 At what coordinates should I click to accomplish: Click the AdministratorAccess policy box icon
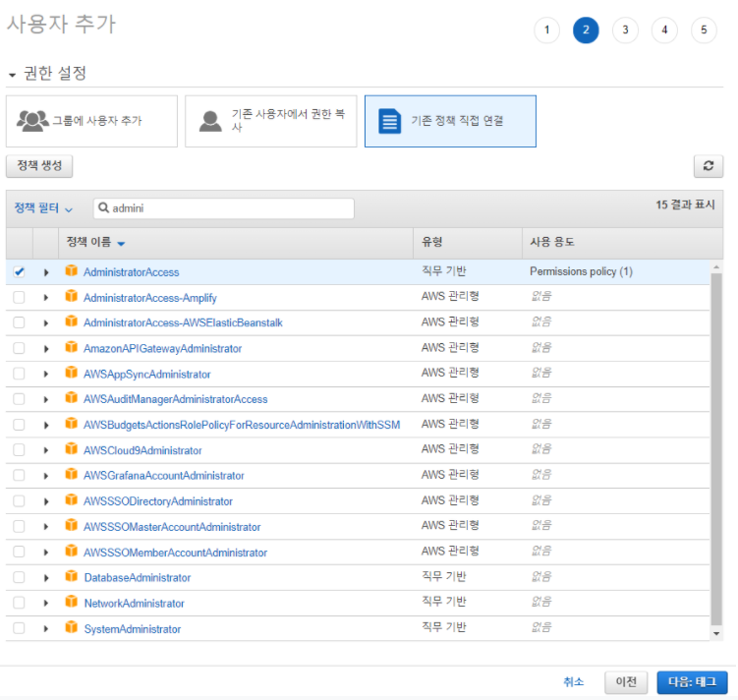coord(72,270)
